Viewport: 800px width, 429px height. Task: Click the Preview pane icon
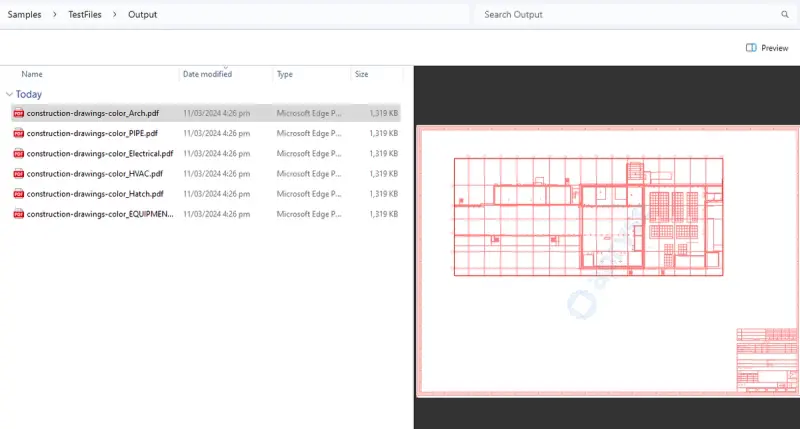point(751,47)
